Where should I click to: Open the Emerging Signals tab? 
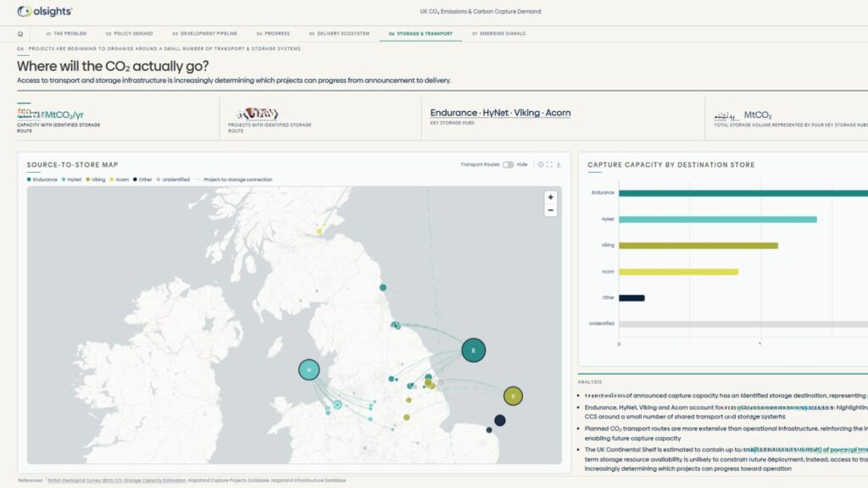tap(498, 34)
